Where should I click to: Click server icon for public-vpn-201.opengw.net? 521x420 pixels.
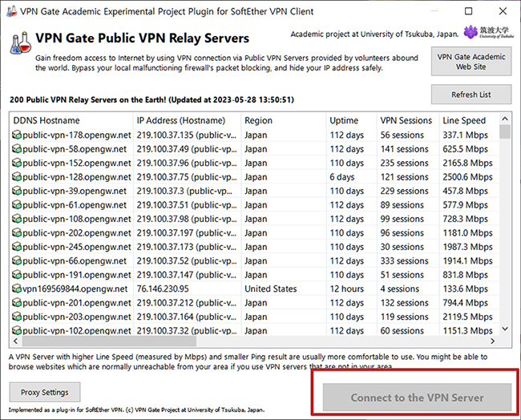click(x=17, y=302)
